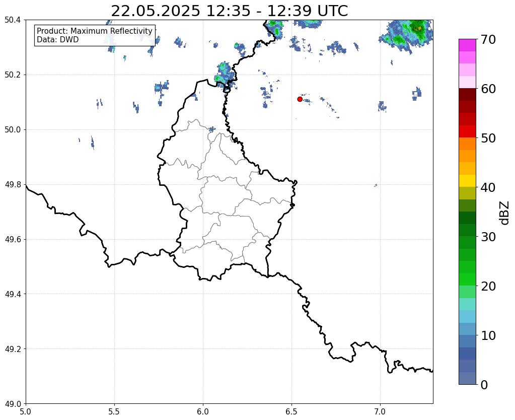Click the 0 tick label on the colorbar
This screenshot has width=515, height=420.
484,385
